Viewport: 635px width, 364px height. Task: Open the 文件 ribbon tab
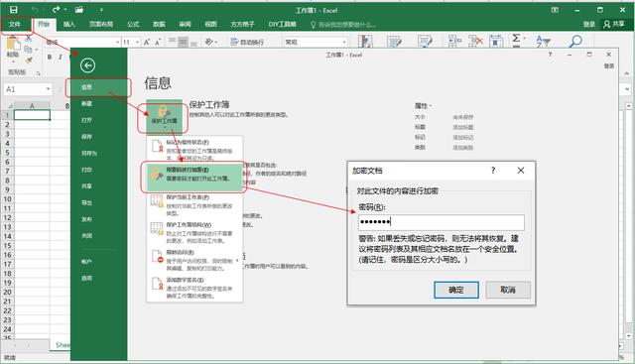coord(15,24)
